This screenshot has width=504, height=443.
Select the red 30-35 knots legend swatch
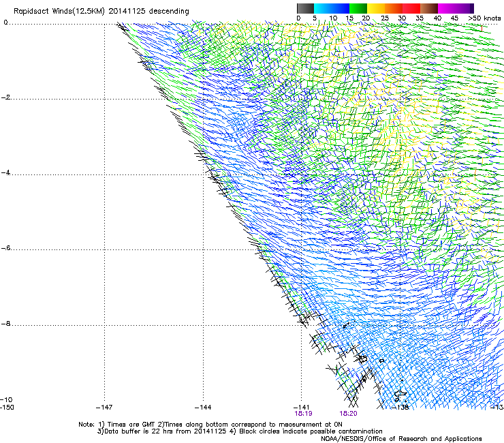pos(411,8)
